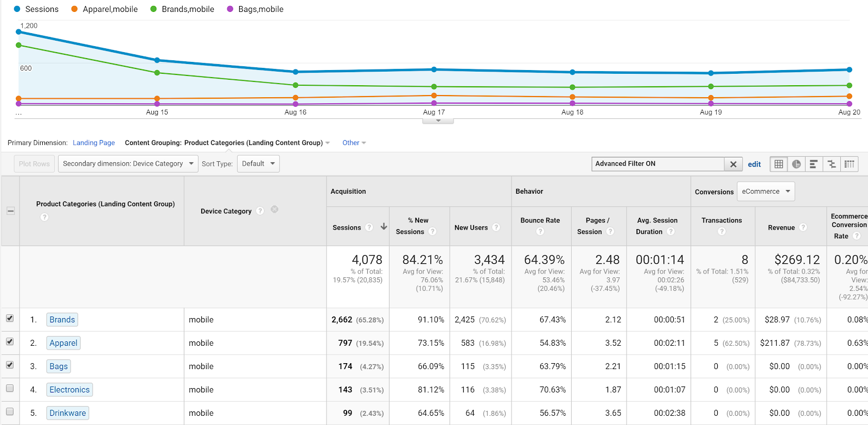Uncheck the Apparel row checkbox
The image size is (868, 425).
tap(10, 341)
